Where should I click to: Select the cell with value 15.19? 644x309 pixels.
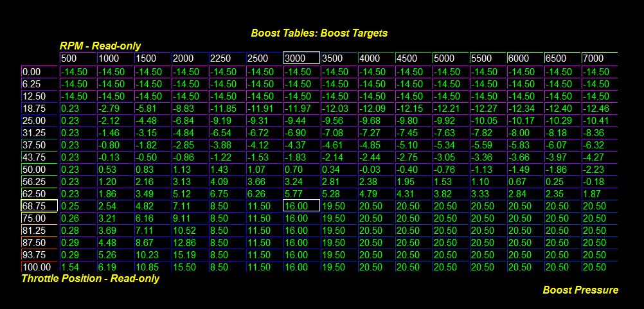point(189,255)
